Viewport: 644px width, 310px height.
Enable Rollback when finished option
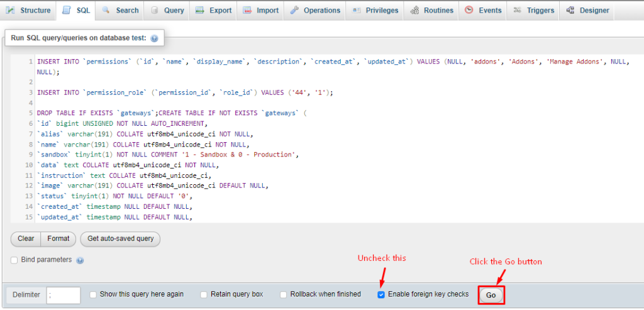pyautogui.click(x=284, y=294)
